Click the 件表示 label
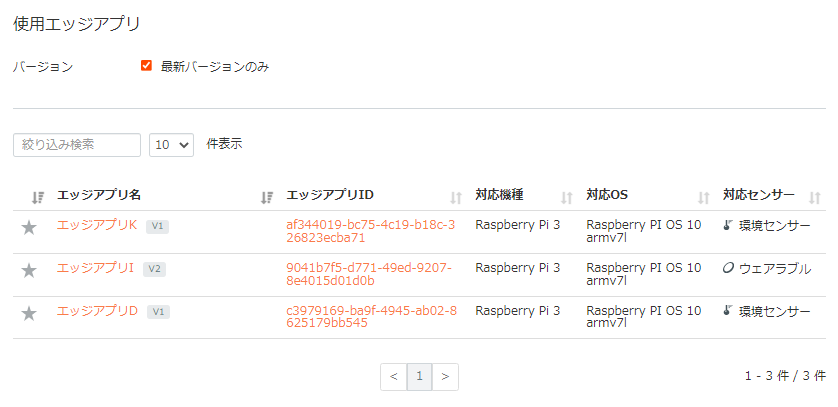The height and width of the screenshot is (407, 838). 224,144
